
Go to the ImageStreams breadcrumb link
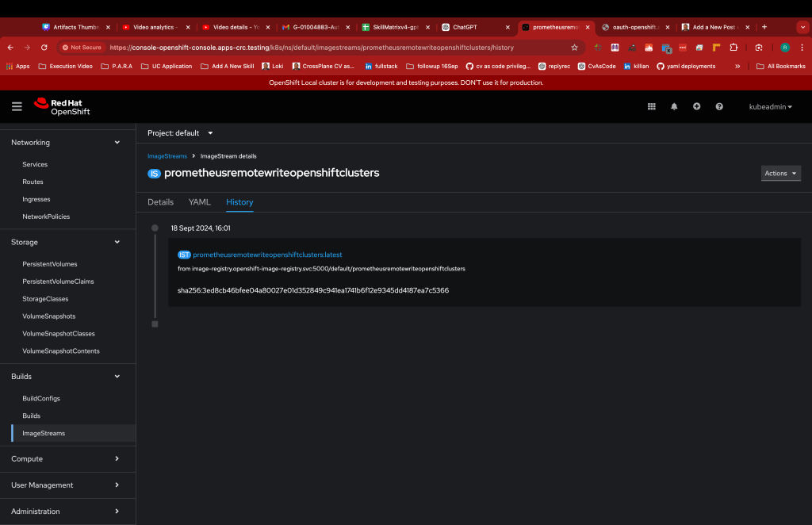click(x=167, y=156)
